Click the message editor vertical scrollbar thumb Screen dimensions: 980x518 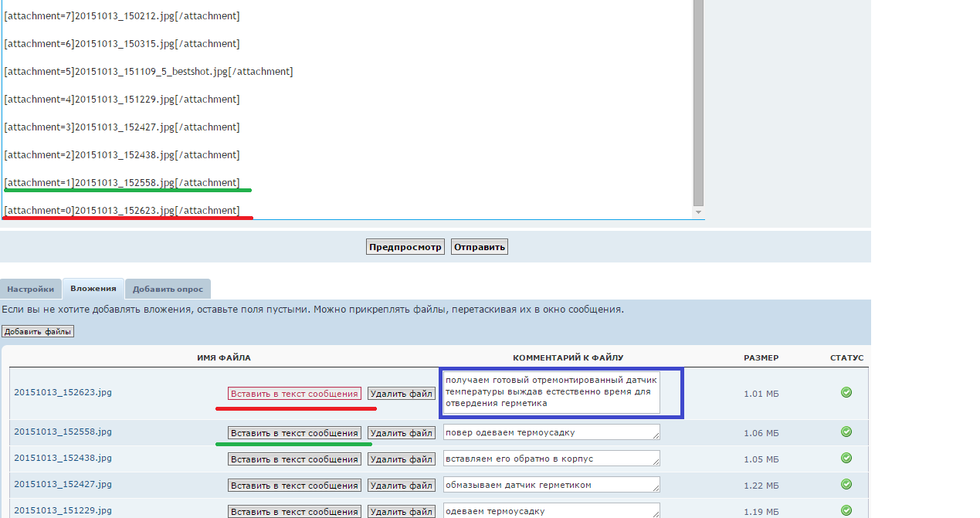pos(699,100)
